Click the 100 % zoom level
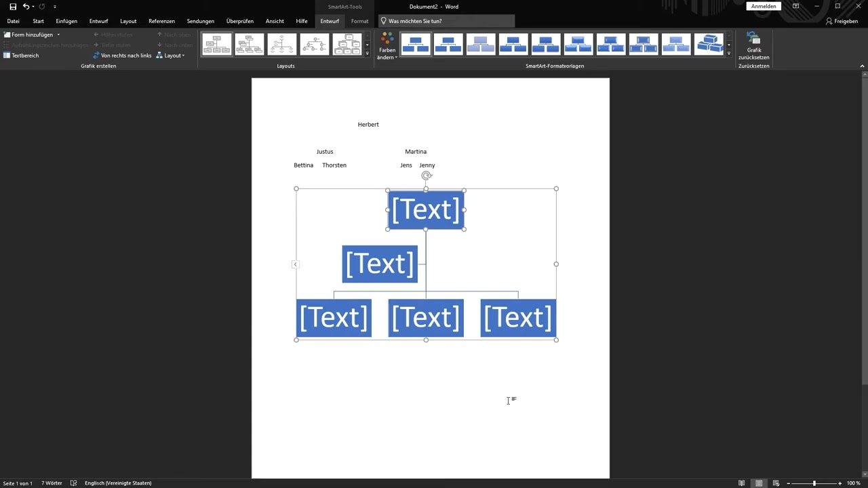The width and height of the screenshot is (868, 488). (854, 483)
